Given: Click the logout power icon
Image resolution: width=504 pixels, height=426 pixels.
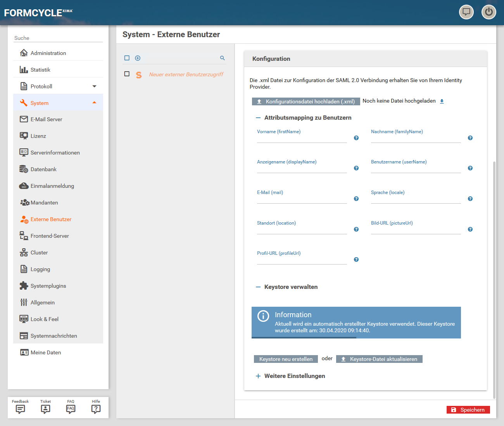Looking at the screenshot, I should pyautogui.click(x=488, y=12).
